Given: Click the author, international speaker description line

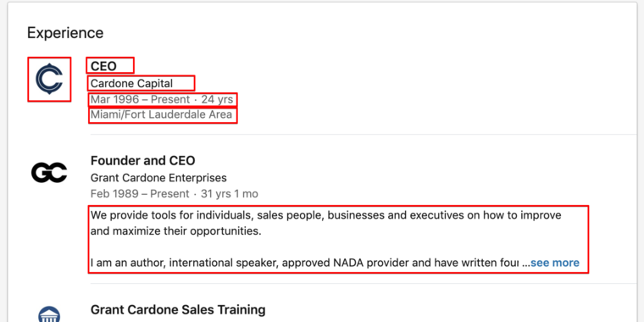Looking at the screenshot, I should pos(304,263).
